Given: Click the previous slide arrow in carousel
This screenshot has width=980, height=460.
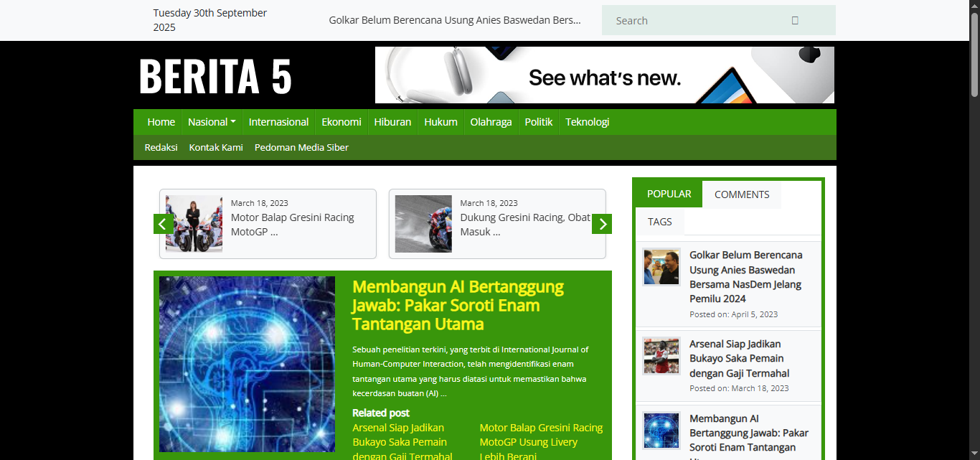Looking at the screenshot, I should 163,224.
